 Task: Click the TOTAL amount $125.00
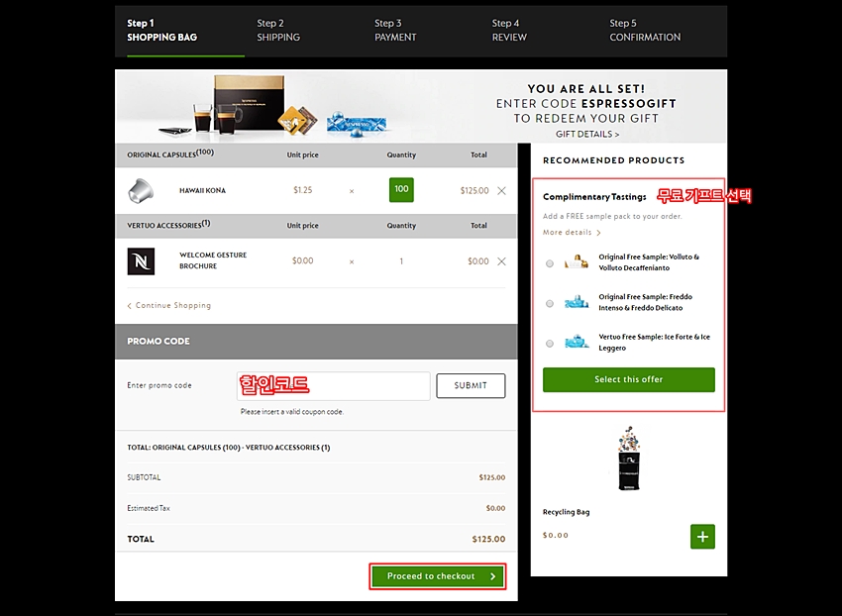(x=488, y=539)
